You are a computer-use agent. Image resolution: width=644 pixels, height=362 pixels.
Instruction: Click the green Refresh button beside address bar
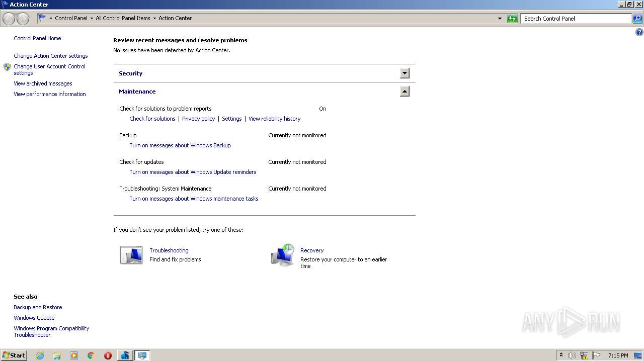tap(512, 19)
